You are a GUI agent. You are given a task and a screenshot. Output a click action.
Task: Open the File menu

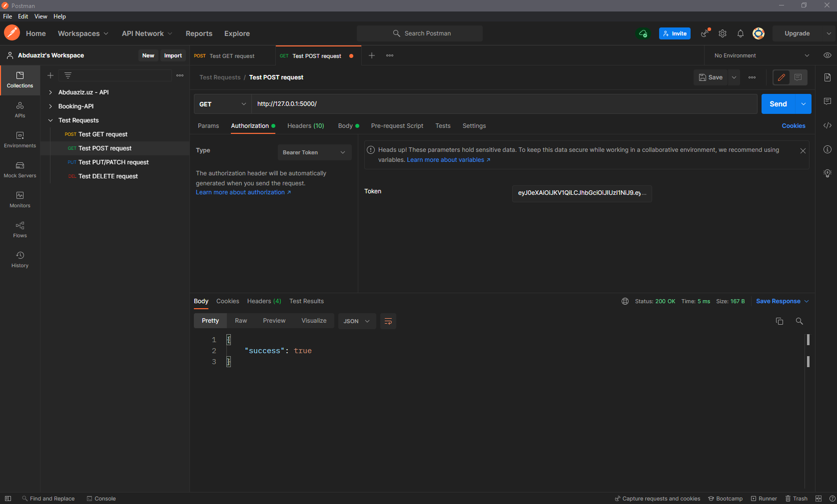click(x=7, y=16)
